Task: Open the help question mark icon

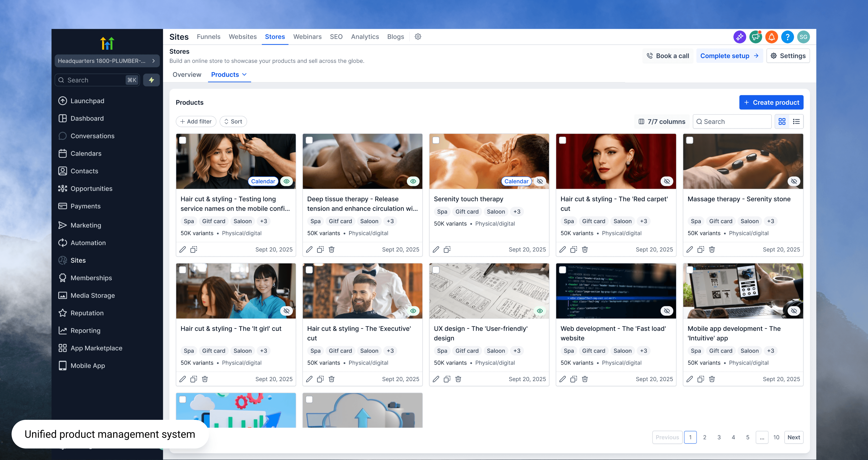Action: click(x=788, y=37)
